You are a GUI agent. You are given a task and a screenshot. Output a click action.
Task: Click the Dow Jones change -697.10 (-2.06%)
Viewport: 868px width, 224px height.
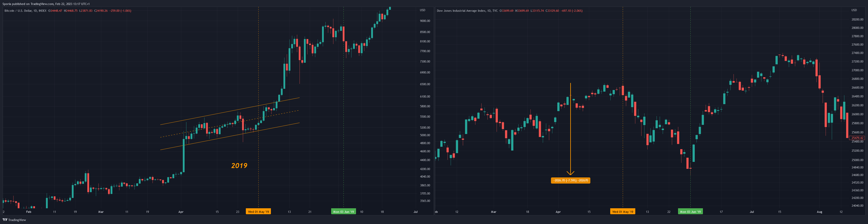572,11
